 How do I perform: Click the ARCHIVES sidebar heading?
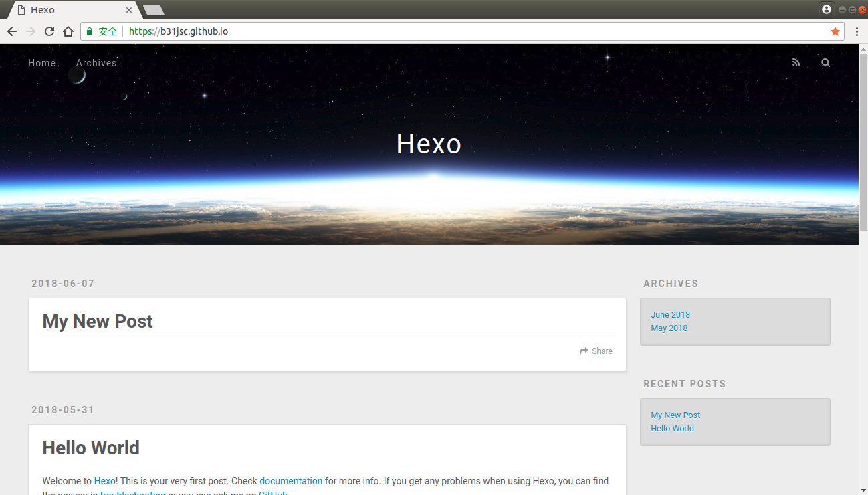point(671,284)
